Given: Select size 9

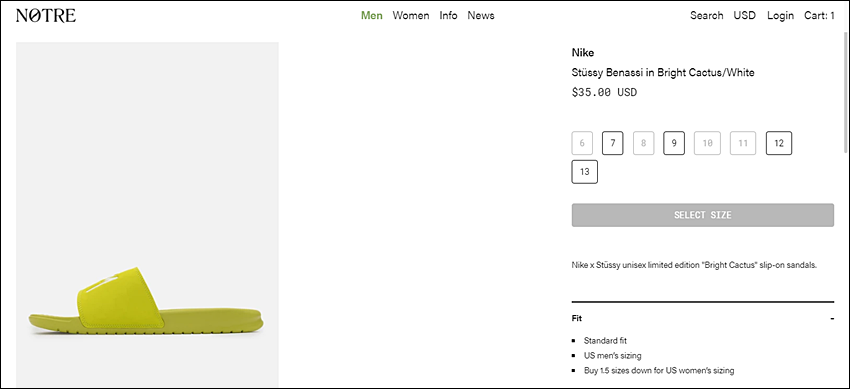Looking at the screenshot, I should click(674, 144).
